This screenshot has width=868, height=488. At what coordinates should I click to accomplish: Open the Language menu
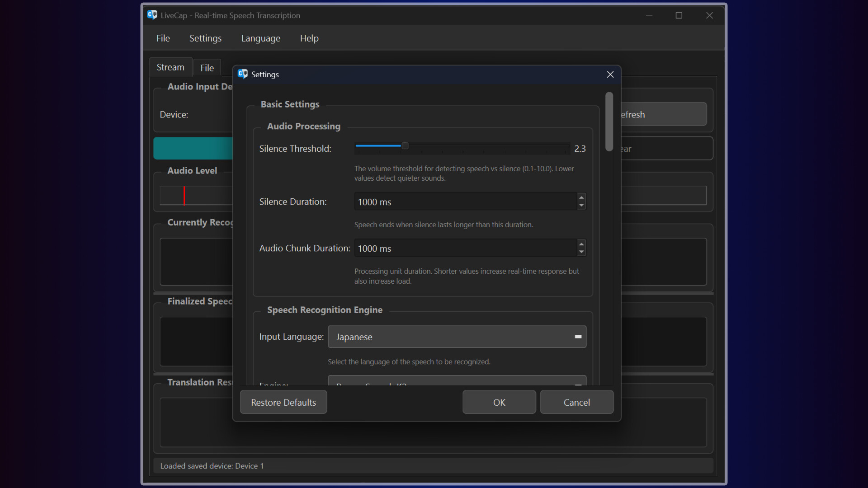260,38
